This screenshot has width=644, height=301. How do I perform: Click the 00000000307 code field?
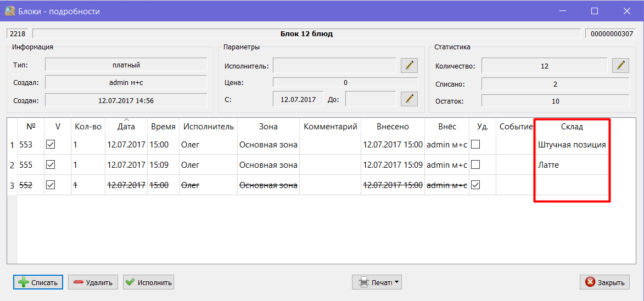pyautogui.click(x=612, y=33)
